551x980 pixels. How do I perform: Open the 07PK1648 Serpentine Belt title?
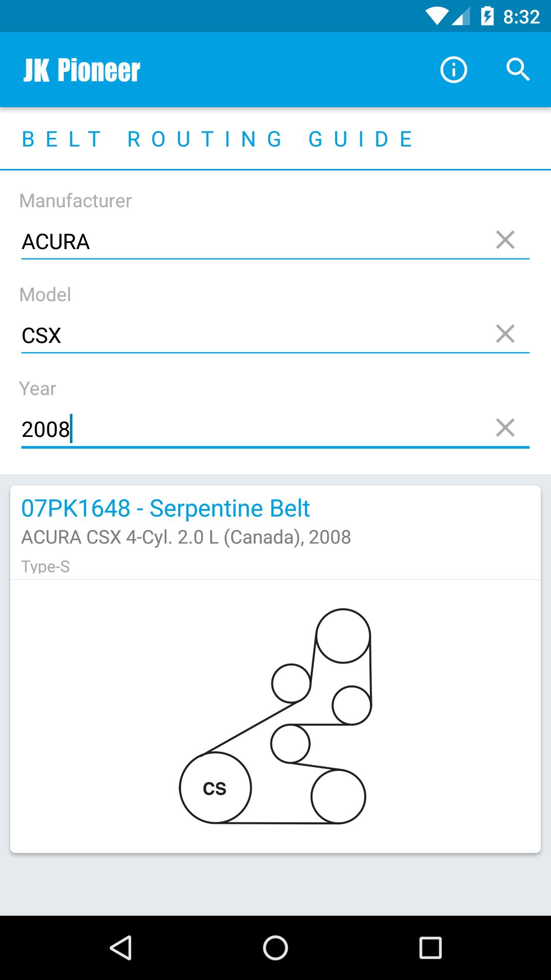(x=165, y=508)
